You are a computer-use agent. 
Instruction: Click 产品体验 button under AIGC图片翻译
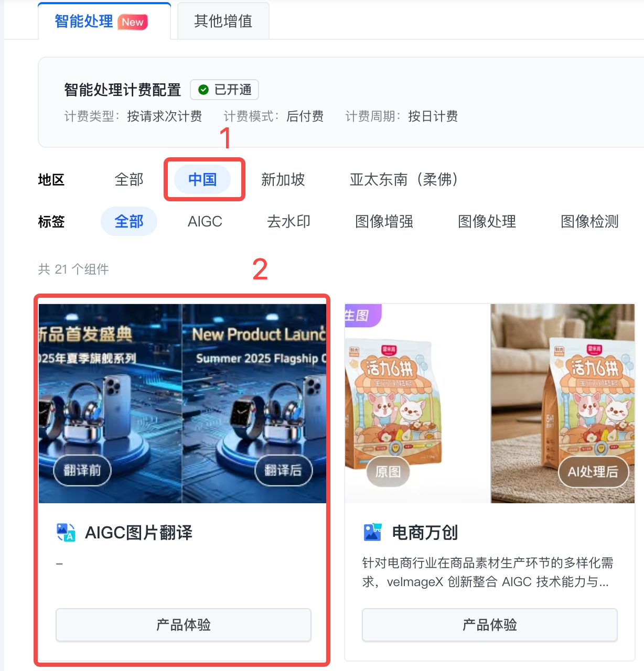tap(184, 625)
